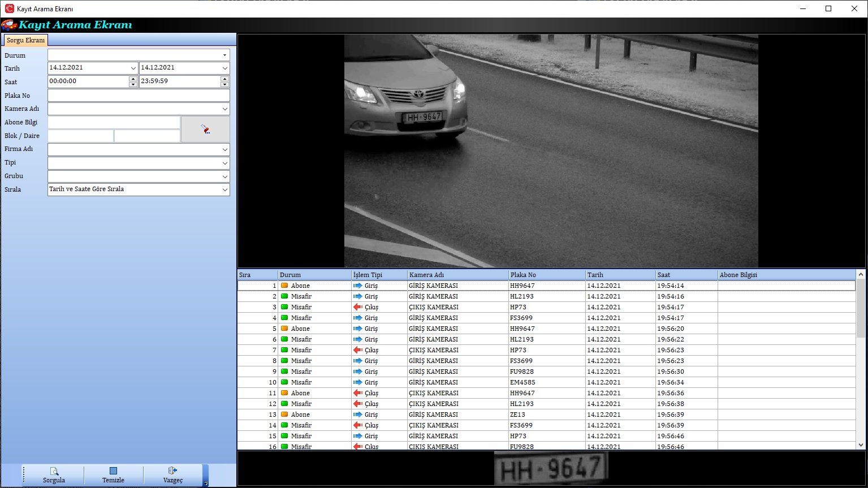
Task: Click the cropped plate thumbnail HH-9647
Action: click(x=551, y=468)
